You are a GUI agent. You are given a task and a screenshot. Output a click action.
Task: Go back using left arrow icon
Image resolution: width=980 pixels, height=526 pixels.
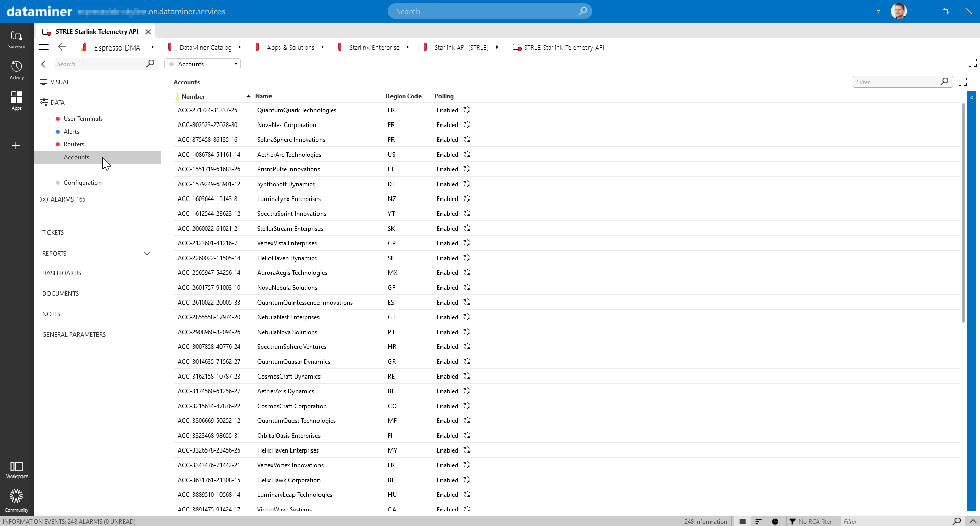tap(62, 47)
